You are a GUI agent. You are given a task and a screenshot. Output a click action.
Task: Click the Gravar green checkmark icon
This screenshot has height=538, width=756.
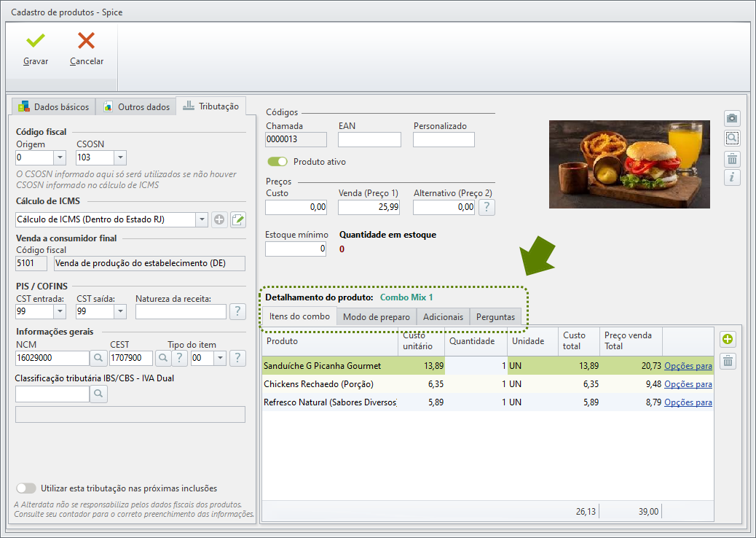click(x=36, y=41)
